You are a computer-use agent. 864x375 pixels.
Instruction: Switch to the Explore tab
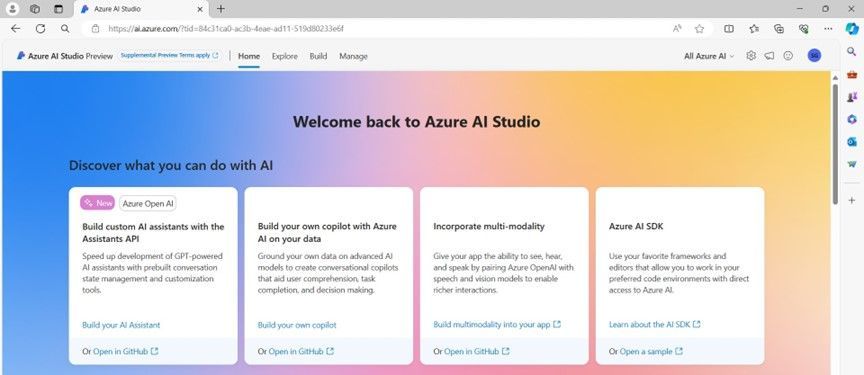click(x=284, y=56)
